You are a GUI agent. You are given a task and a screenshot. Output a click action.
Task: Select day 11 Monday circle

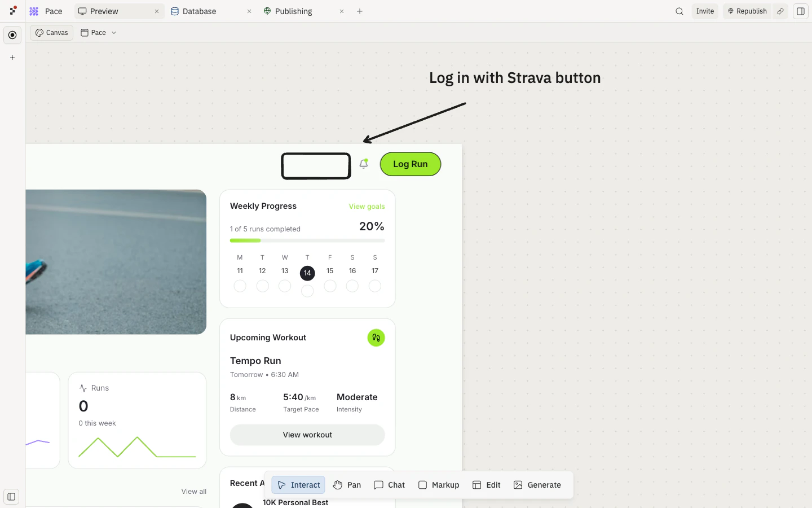click(x=240, y=286)
